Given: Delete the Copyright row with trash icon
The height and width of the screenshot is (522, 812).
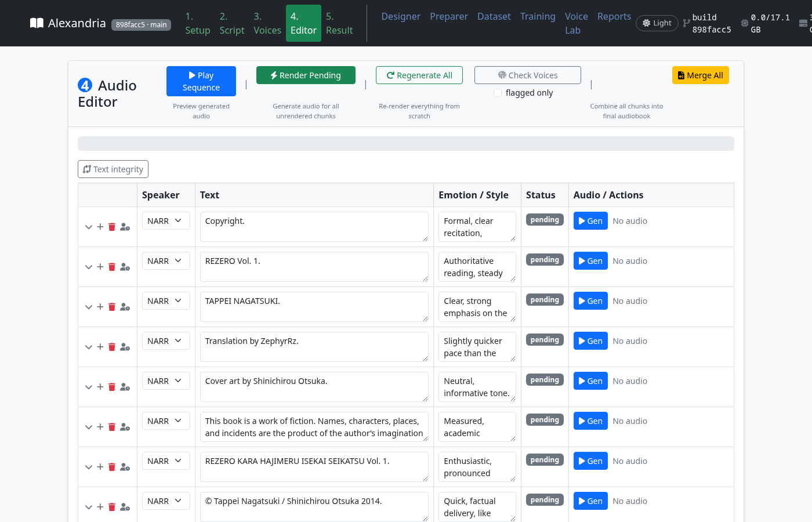Looking at the screenshot, I should coord(112,227).
